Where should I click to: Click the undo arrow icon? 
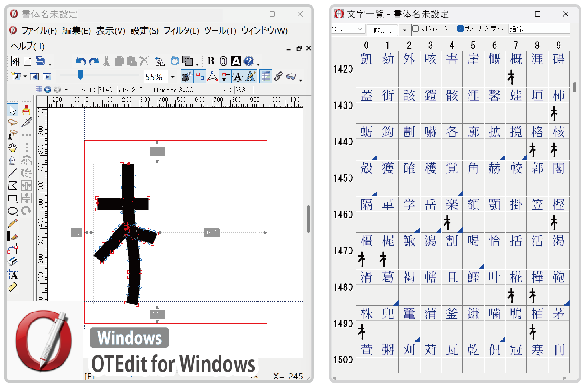(81, 61)
